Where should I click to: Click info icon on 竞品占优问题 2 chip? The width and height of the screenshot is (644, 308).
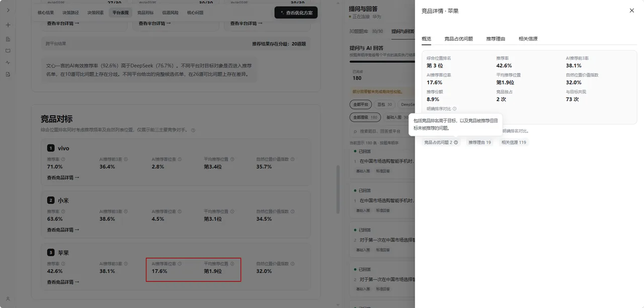tap(456, 142)
